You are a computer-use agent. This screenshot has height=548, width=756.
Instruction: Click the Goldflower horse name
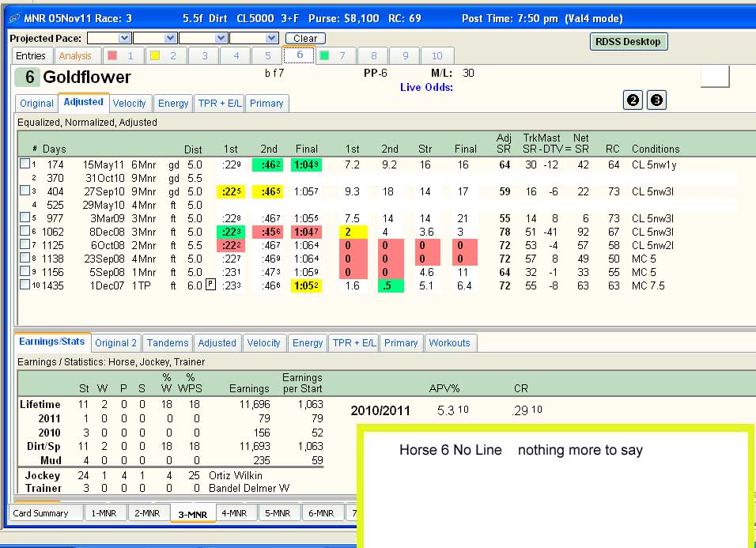(x=87, y=77)
